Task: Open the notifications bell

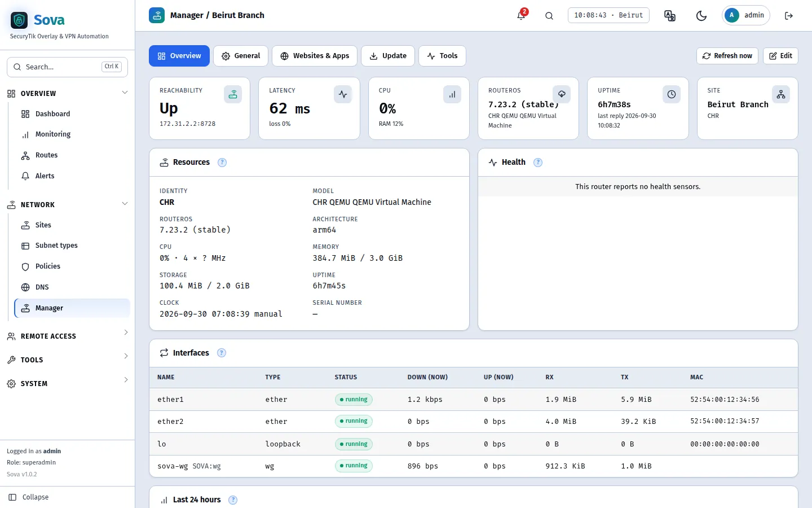Action: tap(521, 15)
